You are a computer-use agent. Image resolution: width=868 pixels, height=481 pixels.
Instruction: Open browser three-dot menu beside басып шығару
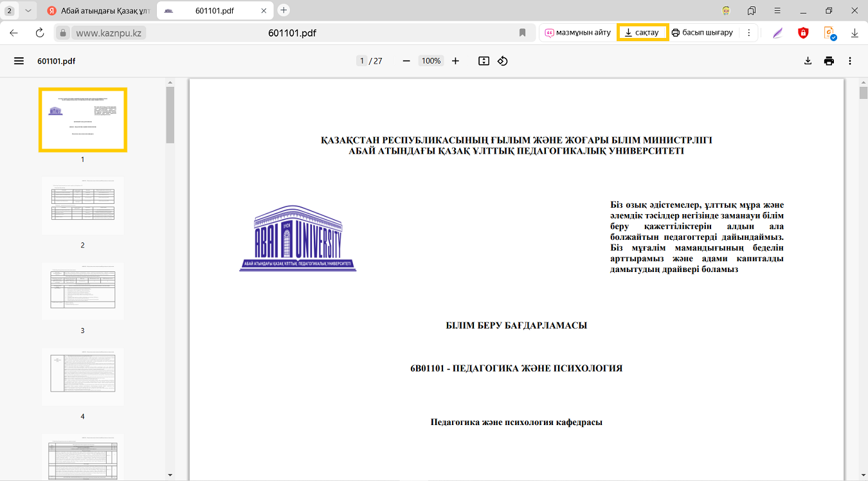coord(748,33)
